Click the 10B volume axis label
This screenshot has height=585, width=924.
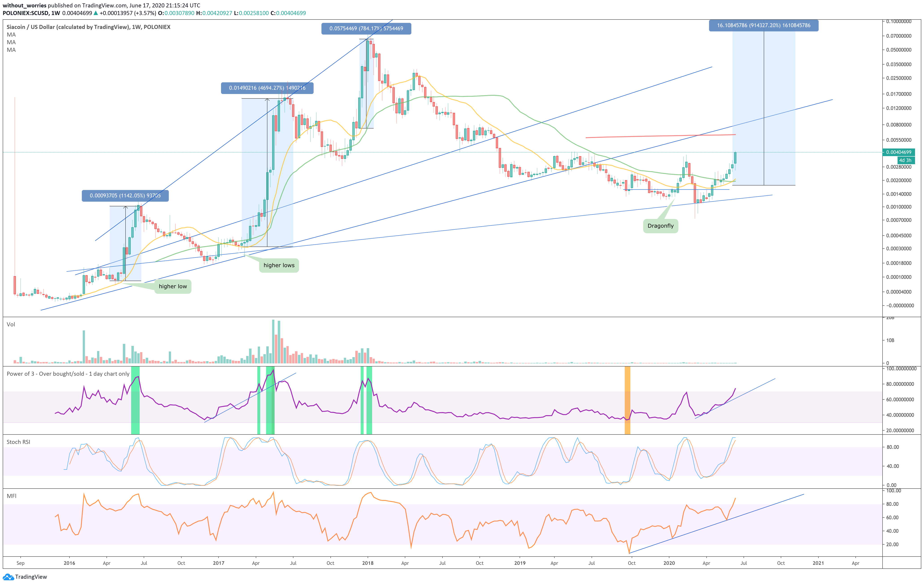click(890, 341)
